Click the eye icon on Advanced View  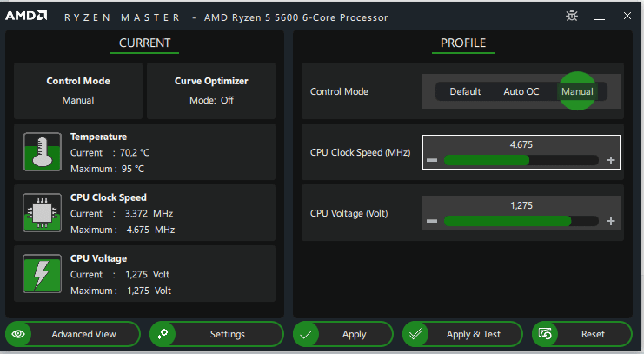18,334
